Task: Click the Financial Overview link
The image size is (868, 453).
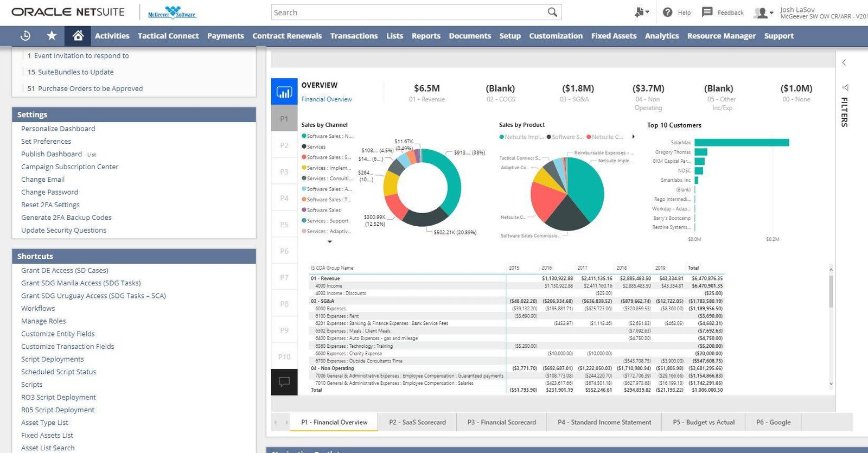Action: point(327,99)
